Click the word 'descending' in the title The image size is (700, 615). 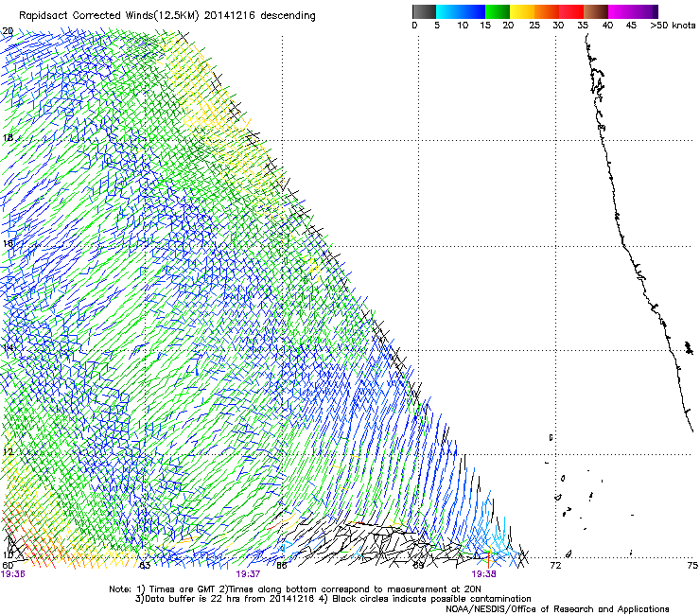pyautogui.click(x=288, y=16)
